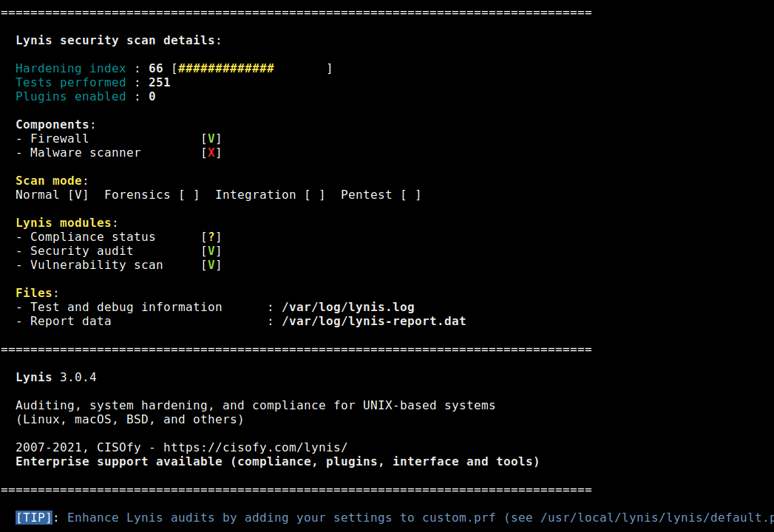The image size is (774, 532).
Task: Click the Enterprise support available line
Action: click(x=277, y=462)
